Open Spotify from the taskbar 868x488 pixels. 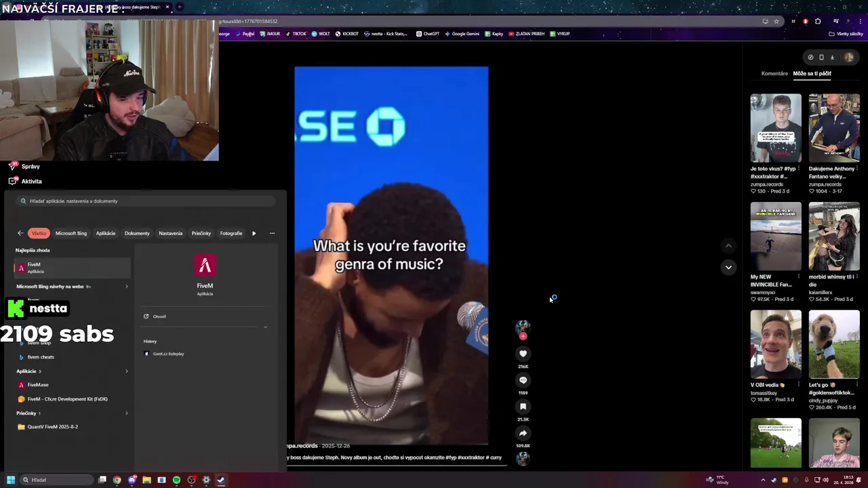pyautogui.click(x=176, y=480)
